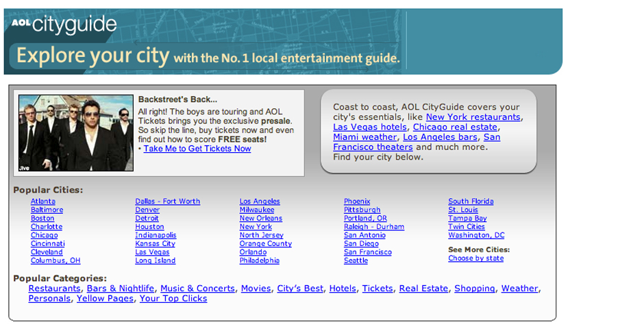Open Boston city guide
Image resolution: width=644 pixels, height=329 pixels.
click(42, 219)
